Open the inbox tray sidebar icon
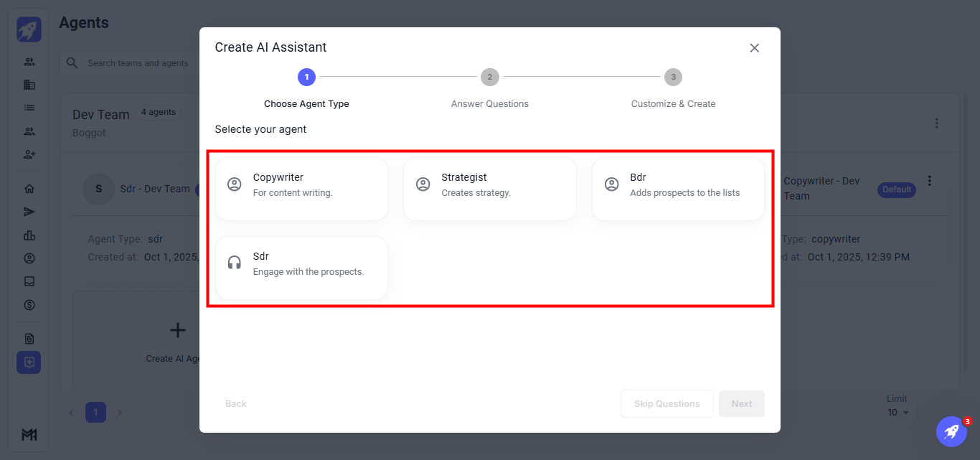The image size is (980, 460). point(29,281)
